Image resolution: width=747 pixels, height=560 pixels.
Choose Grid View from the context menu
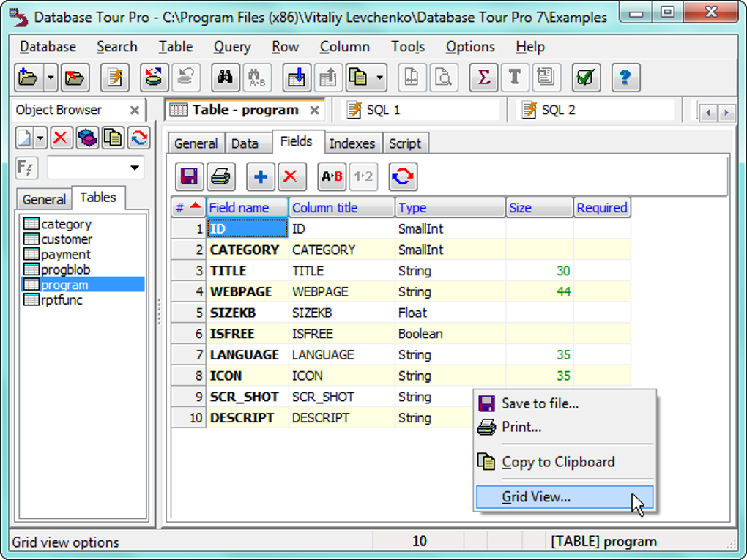point(564,496)
